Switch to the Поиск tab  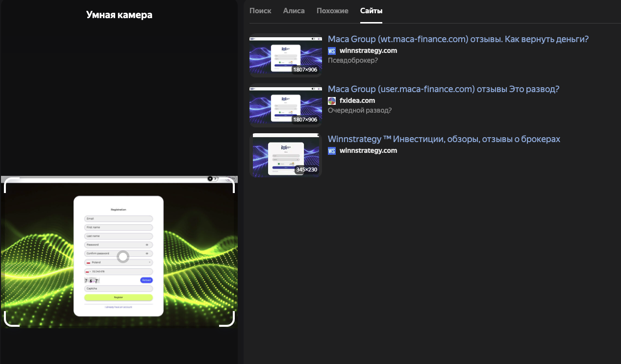point(260,11)
